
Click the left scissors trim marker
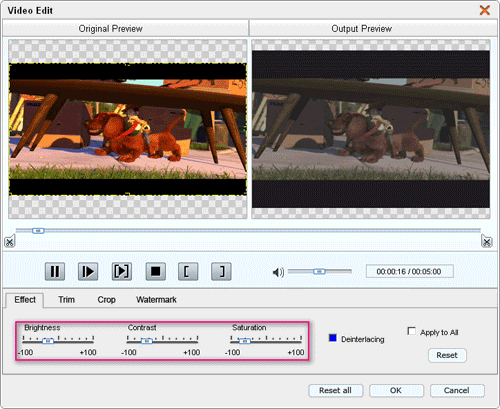pos(10,241)
